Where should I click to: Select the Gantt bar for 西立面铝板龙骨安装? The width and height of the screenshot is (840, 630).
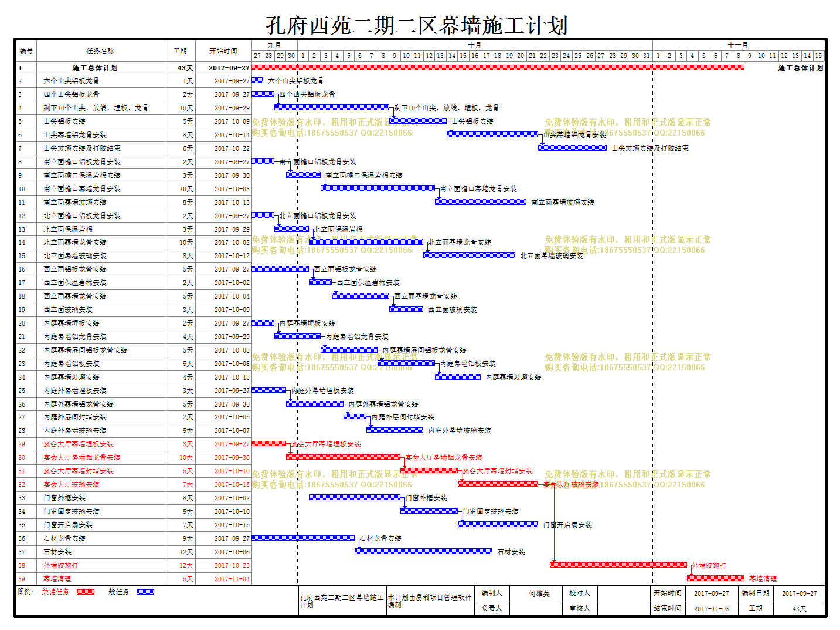point(280,269)
